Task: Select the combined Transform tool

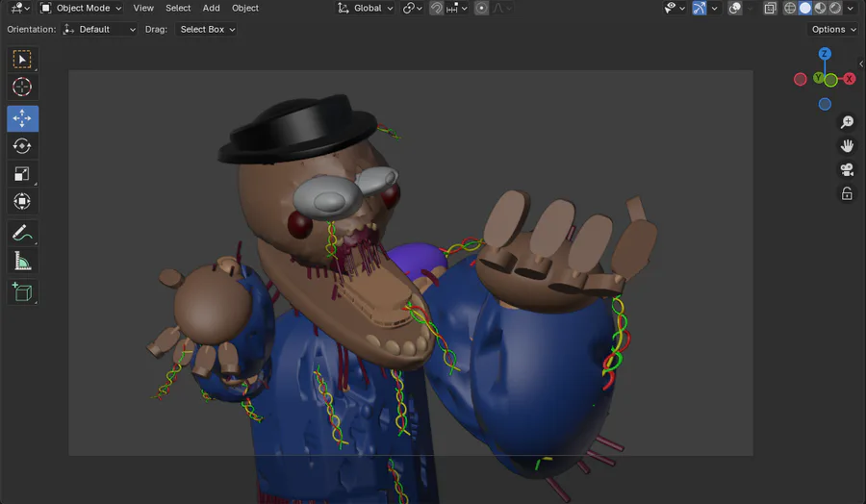Action: (x=22, y=201)
